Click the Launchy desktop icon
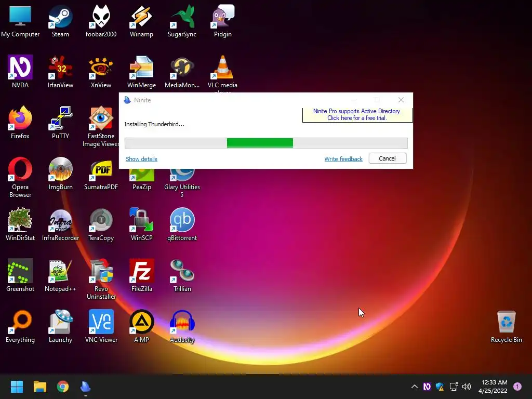Viewport: 532px width, 399px height. point(60,326)
